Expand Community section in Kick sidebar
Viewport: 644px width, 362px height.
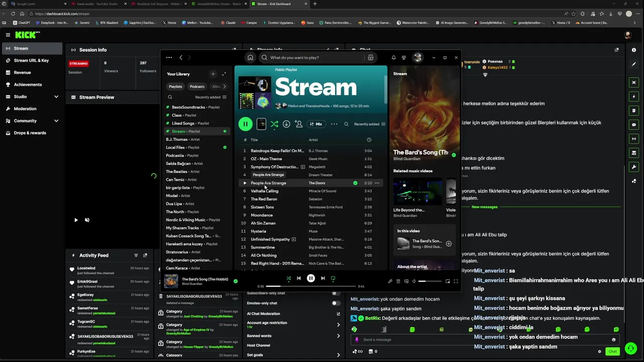click(x=56, y=121)
